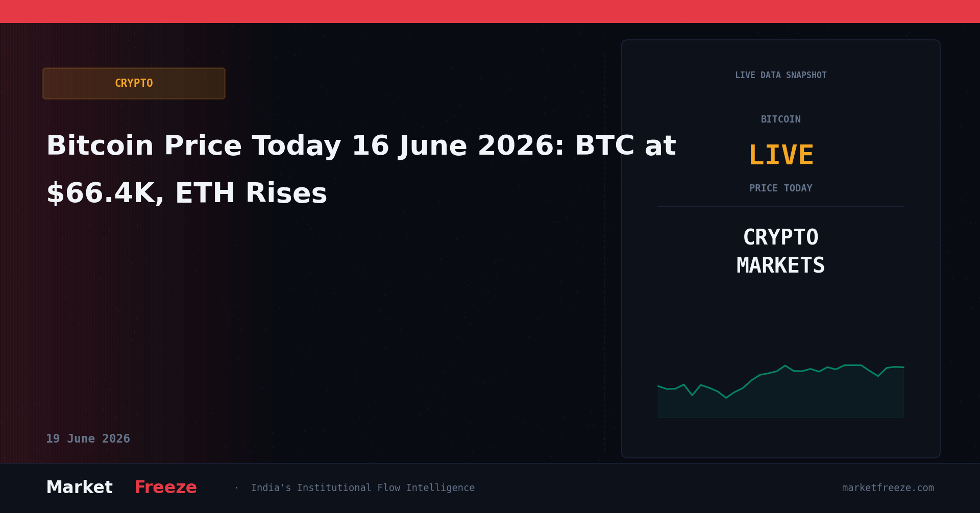Select the 19 June 2026 date
The width and height of the screenshot is (980, 513).
[88, 439]
